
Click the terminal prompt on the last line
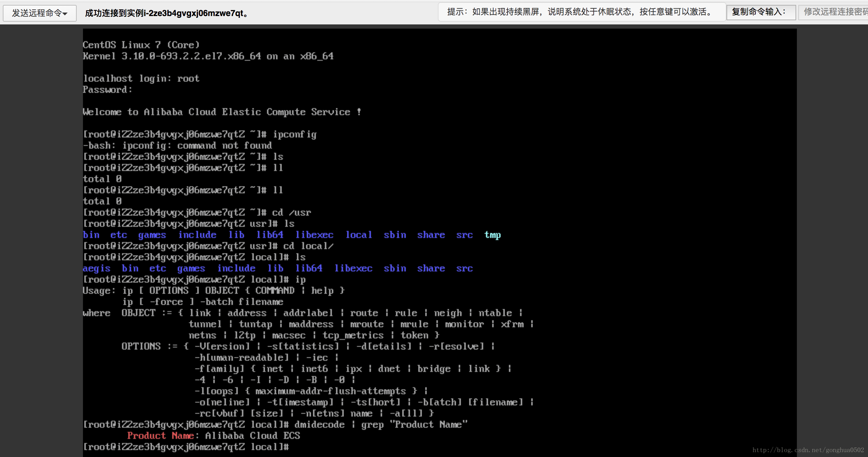pyautogui.click(x=186, y=447)
